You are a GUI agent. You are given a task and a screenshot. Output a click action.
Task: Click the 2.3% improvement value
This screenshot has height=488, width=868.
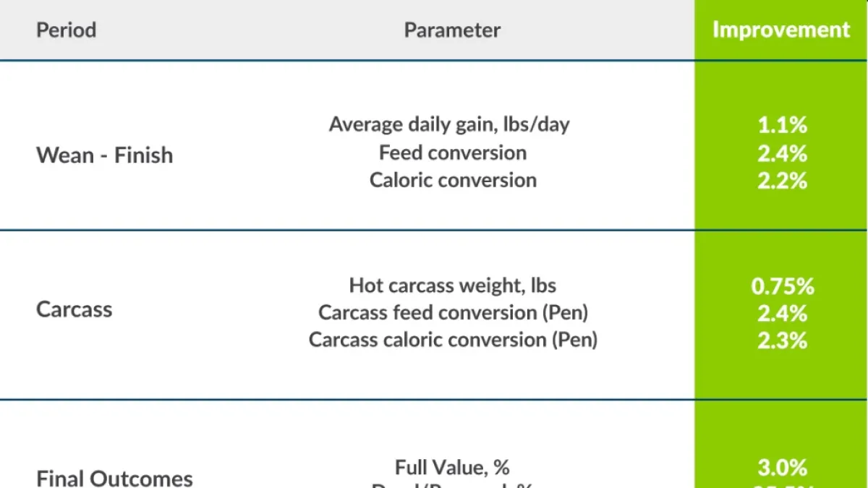pos(782,340)
